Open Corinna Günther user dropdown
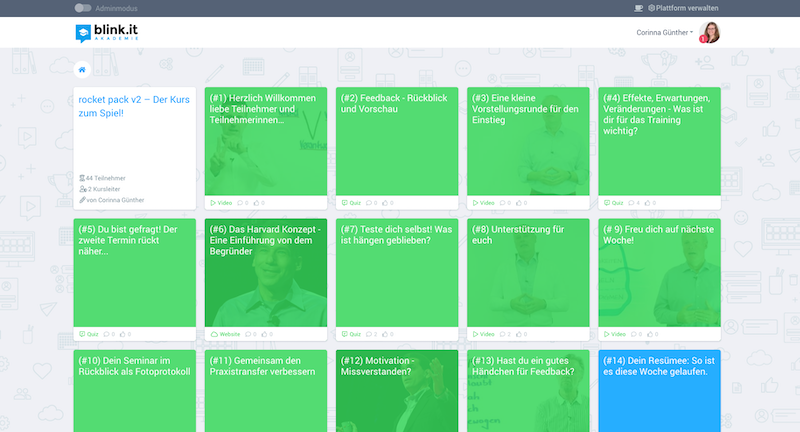The width and height of the screenshot is (800, 432). click(664, 33)
